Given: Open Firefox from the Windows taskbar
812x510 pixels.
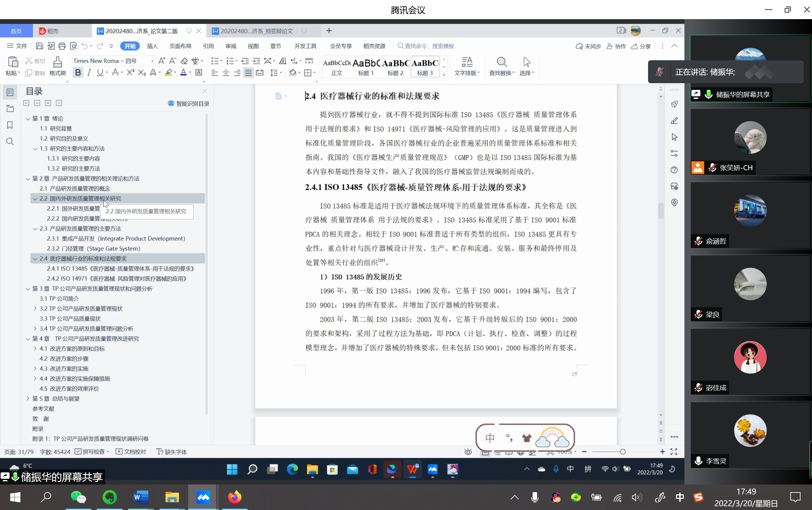Looking at the screenshot, I should 234,497.
